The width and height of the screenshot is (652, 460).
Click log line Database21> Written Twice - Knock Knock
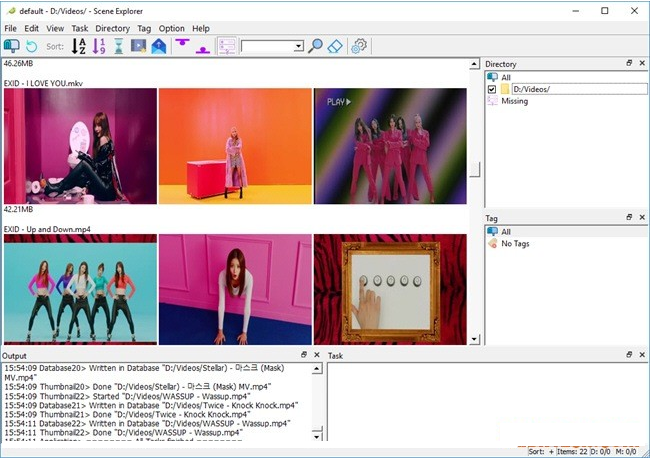tap(151, 405)
